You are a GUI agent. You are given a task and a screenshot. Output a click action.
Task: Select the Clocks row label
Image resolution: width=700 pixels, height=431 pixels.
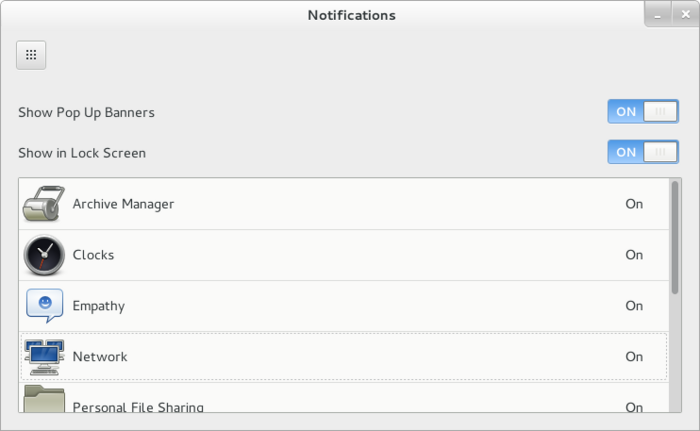click(x=93, y=255)
